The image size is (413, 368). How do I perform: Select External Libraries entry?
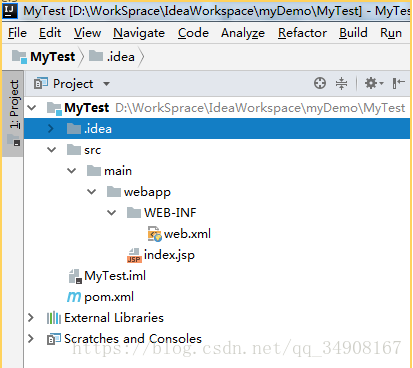click(x=114, y=318)
